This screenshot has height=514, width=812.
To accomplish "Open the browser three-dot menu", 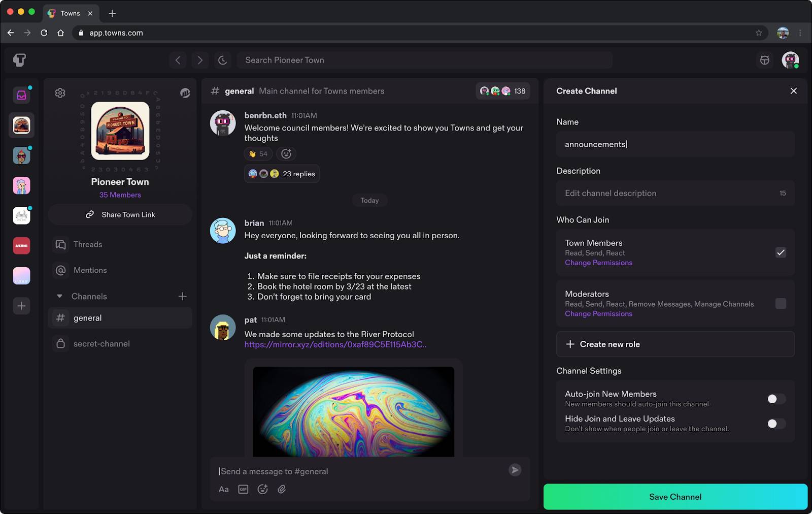I will point(800,33).
